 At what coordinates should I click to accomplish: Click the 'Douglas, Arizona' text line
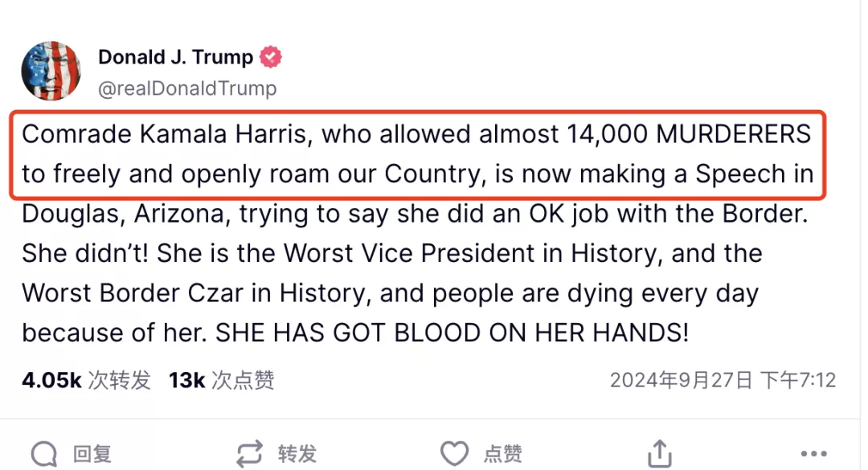pos(416,215)
